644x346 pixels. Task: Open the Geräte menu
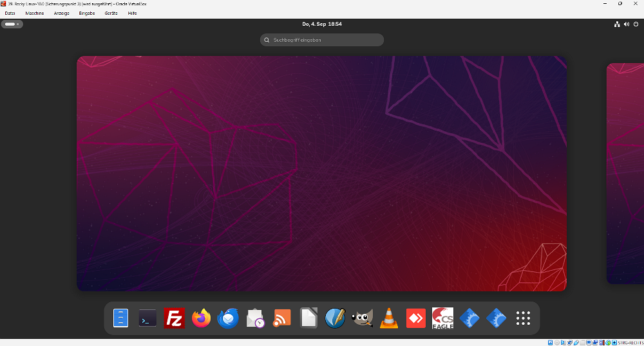(x=111, y=13)
